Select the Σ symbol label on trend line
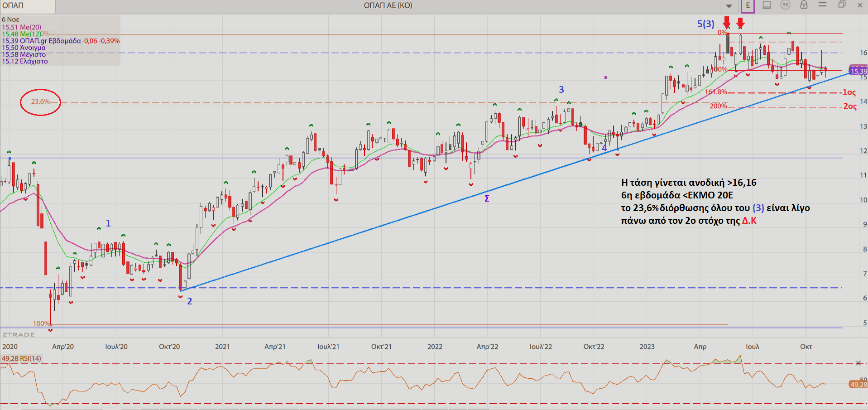 pos(487,198)
